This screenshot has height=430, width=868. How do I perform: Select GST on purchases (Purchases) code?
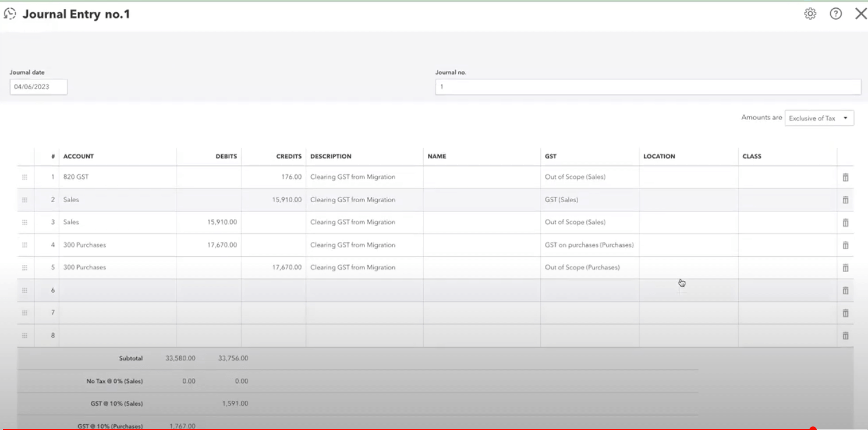(x=590, y=245)
